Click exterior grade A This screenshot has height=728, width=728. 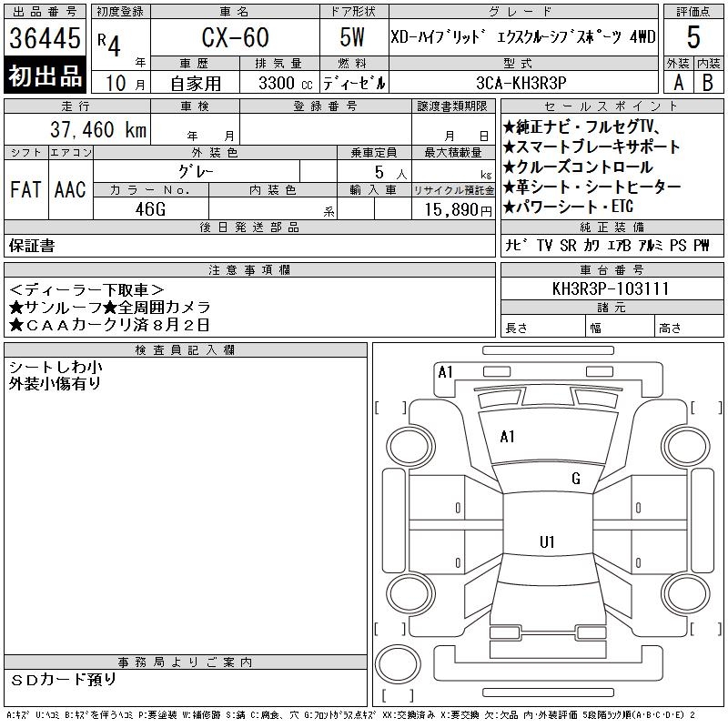coord(678,83)
